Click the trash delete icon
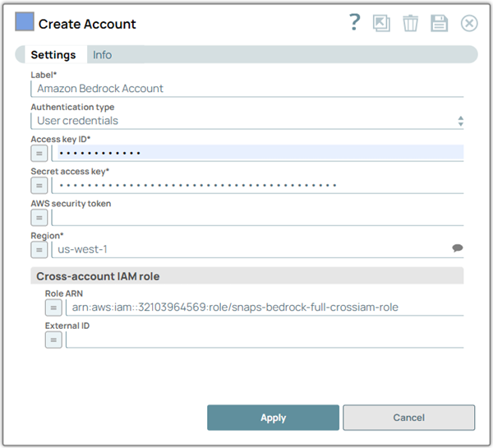Image resolution: width=493 pixels, height=448 pixels. click(410, 23)
